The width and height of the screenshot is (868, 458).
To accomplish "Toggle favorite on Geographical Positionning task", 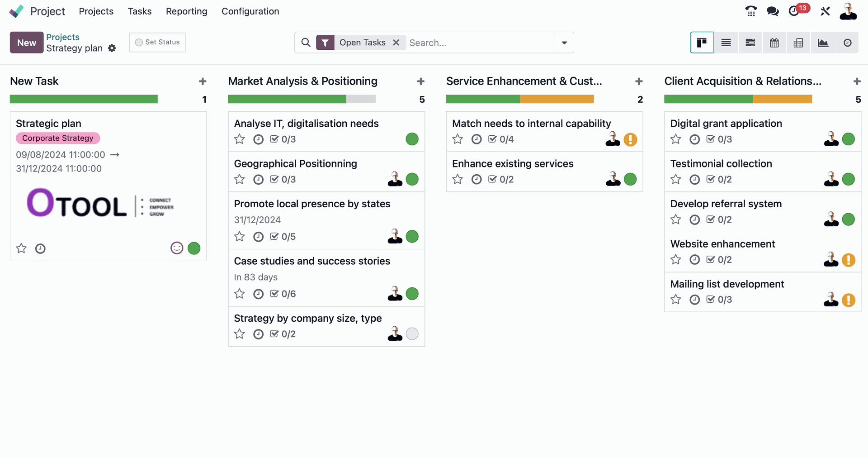I will [240, 179].
